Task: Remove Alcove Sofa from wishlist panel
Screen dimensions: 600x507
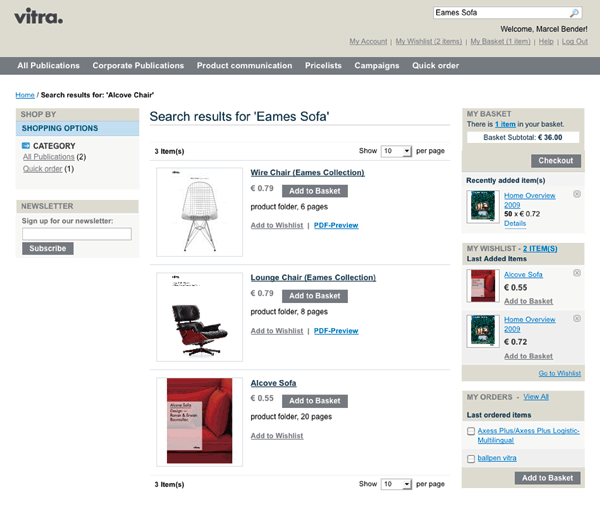Action: point(577,271)
